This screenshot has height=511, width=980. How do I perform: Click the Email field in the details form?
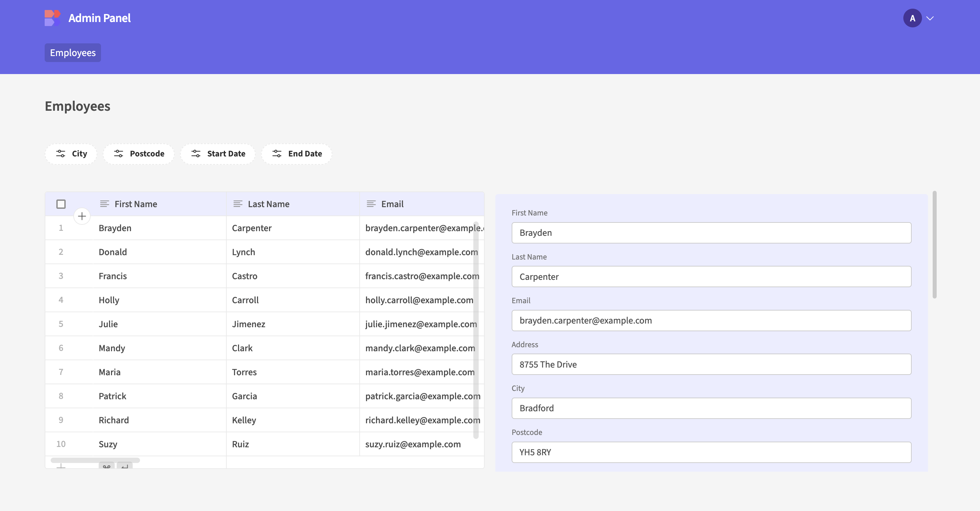[x=711, y=320]
